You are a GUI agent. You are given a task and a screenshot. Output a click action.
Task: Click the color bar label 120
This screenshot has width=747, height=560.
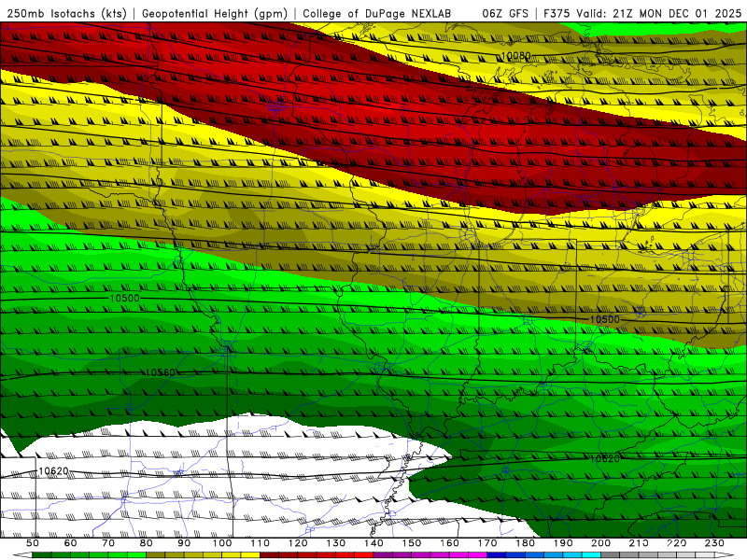coord(298,543)
